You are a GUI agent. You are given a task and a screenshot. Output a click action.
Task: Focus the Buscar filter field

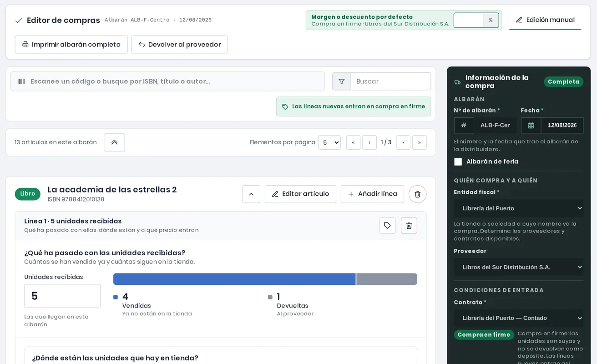pyautogui.click(x=391, y=81)
